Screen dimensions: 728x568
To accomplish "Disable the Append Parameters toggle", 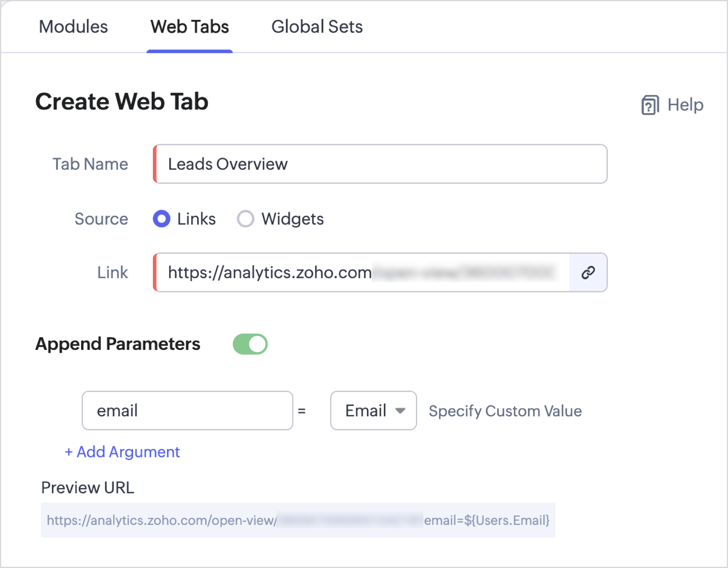I will tap(250, 344).
